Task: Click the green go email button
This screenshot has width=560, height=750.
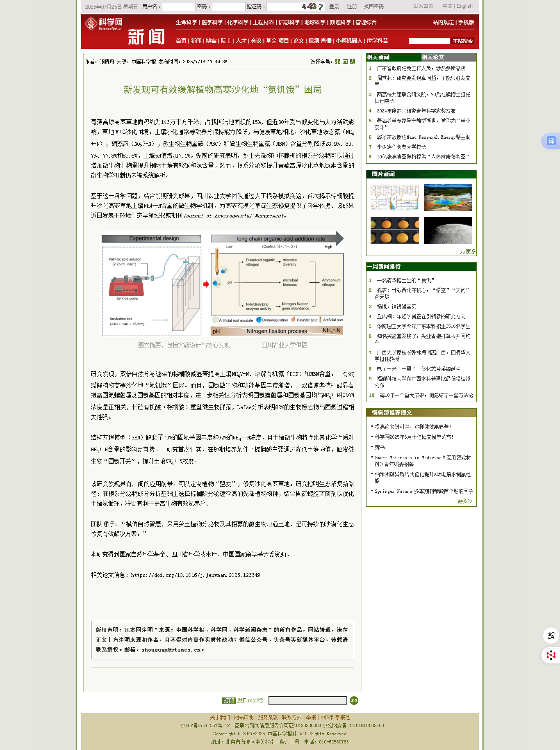Action: coord(354,700)
